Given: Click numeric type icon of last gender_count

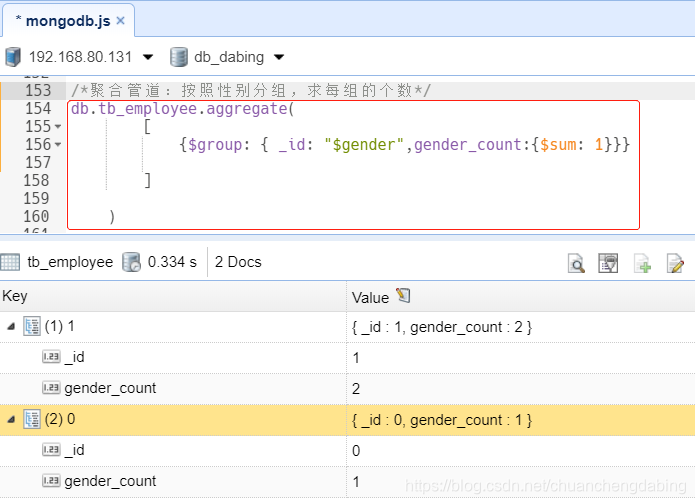Looking at the screenshot, I should (51, 481).
